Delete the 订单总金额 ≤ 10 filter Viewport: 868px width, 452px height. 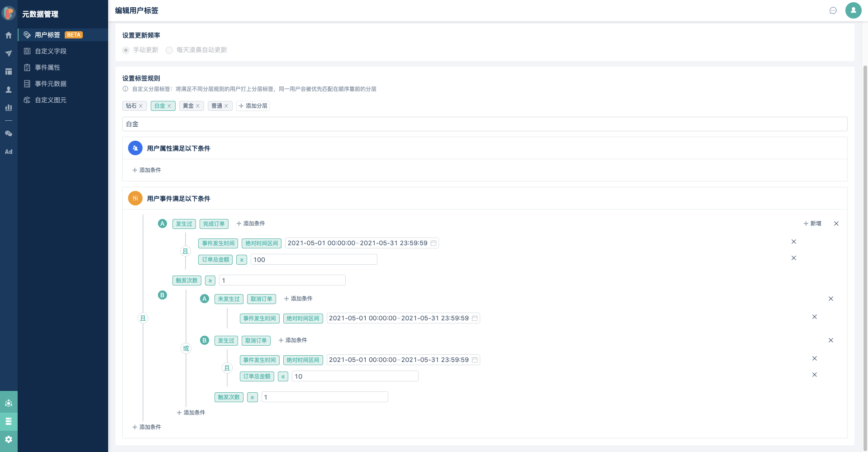[815, 375]
